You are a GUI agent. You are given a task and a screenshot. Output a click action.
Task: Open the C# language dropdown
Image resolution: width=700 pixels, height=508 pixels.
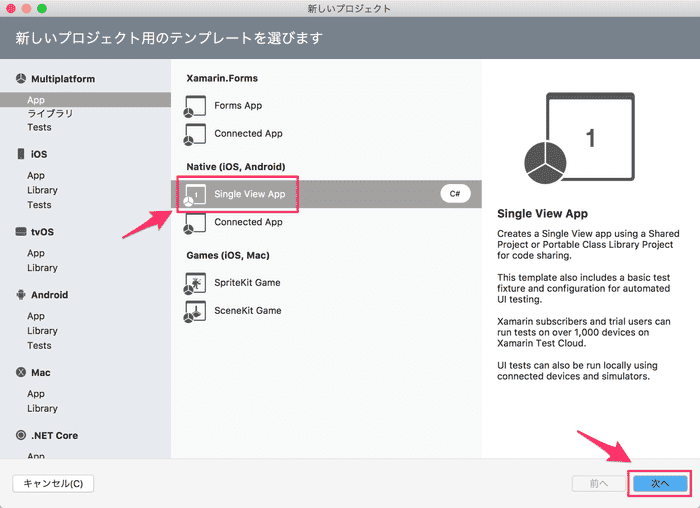[x=455, y=194]
